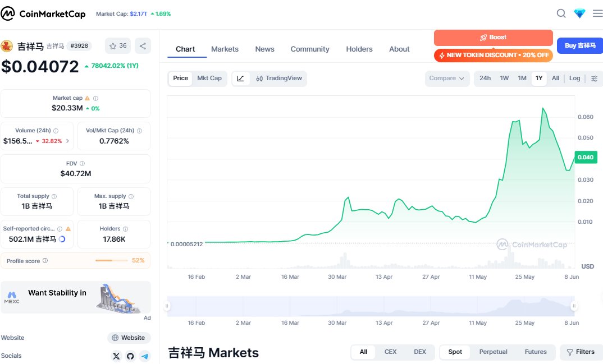Click the MEXC Want Stability ad
Viewport: 603px width, 364px height.
pos(76,298)
